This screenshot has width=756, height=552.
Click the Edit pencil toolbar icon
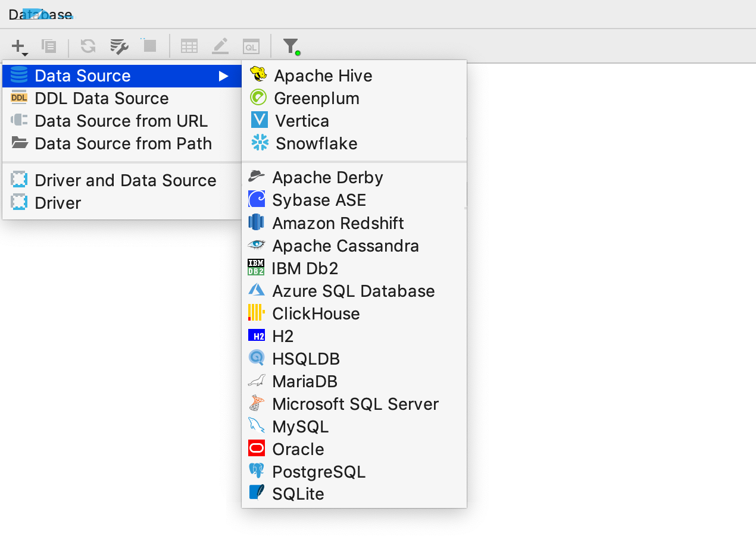220,46
